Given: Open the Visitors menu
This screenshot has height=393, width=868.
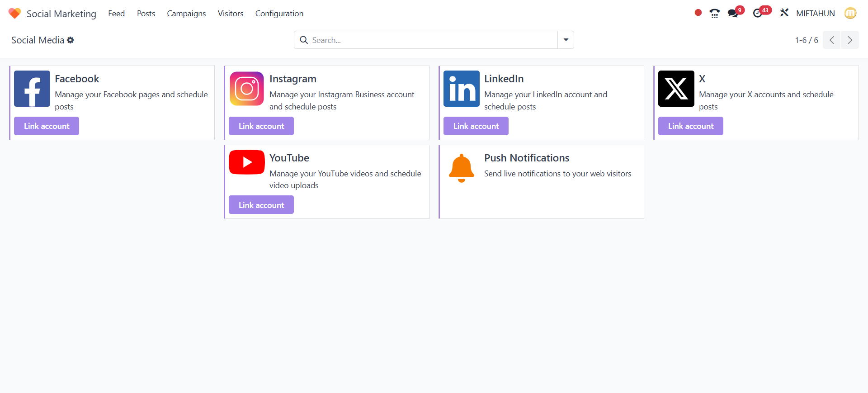Looking at the screenshot, I should coord(231,14).
